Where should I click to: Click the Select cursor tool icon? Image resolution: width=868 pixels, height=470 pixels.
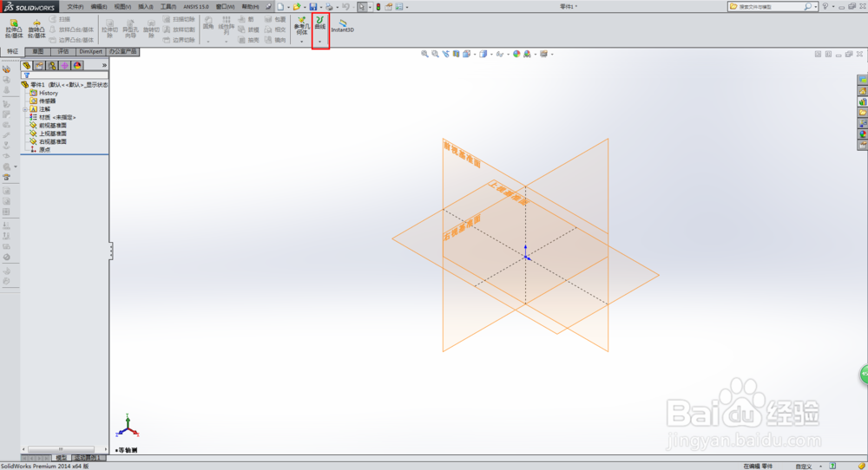[x=361, y=7]
